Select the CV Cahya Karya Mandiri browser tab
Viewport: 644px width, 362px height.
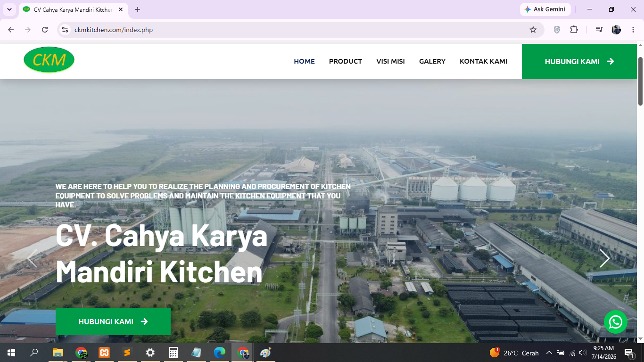pos(73,9)
